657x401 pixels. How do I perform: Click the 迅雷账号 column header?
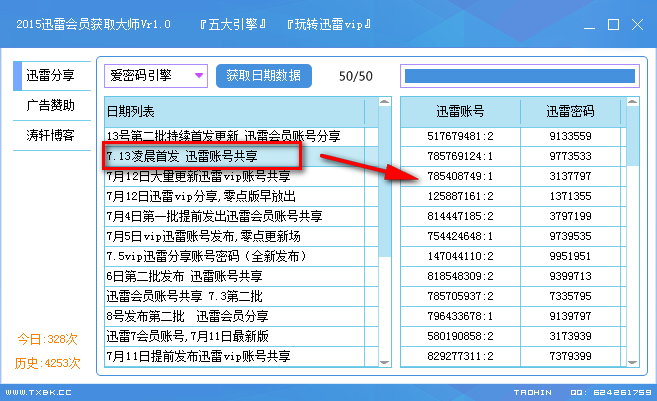point(460,111)
